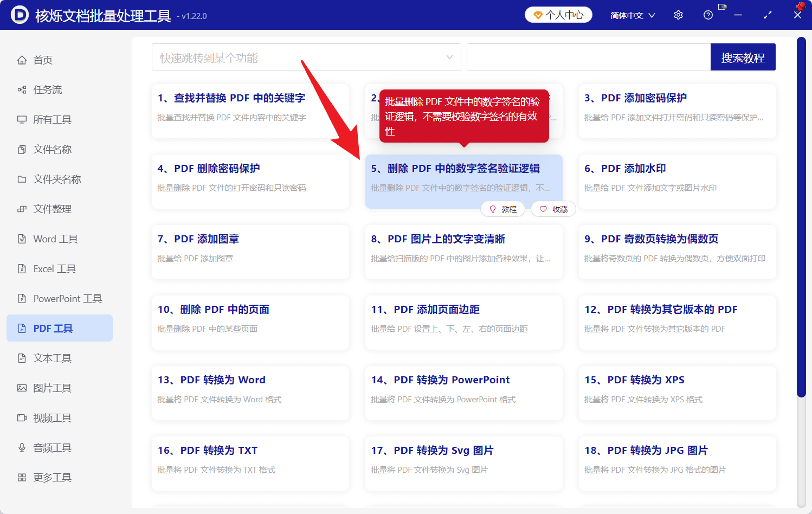Select 文件名称 sidebar label

point(53,150)
